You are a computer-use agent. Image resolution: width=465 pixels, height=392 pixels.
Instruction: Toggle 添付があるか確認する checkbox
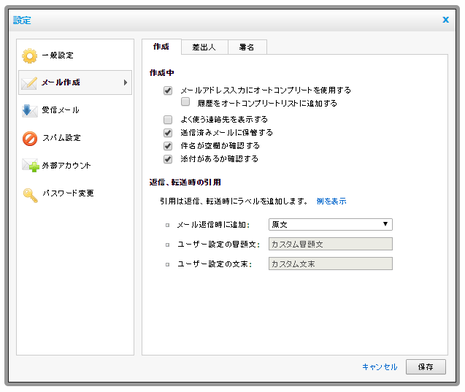(x=168, y=159)
